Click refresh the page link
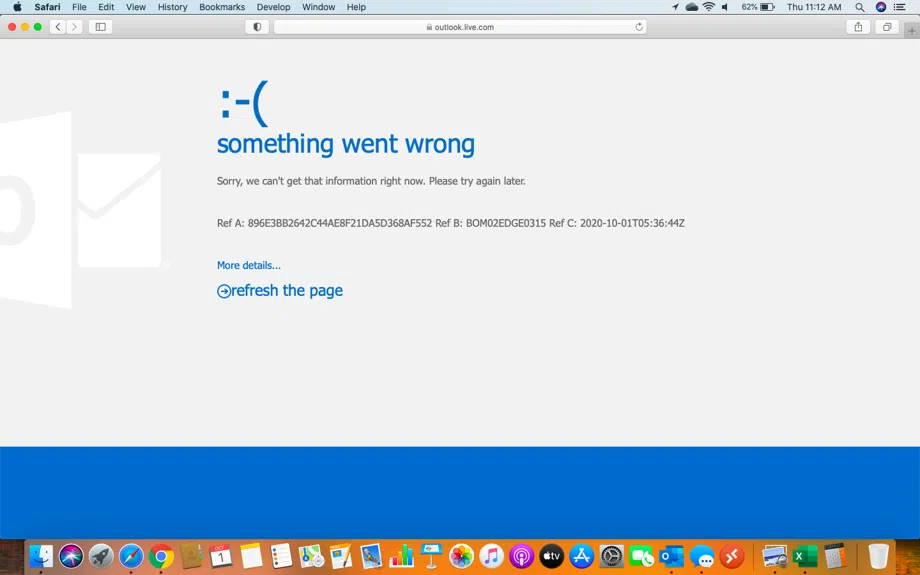Image resolution: width=920 pixels, height=575 pixels. tap(280, 290)
